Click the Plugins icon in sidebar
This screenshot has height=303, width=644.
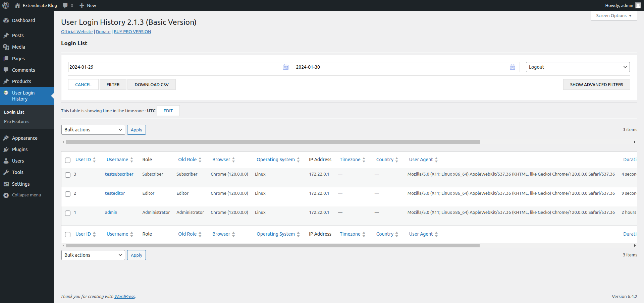click(x=6, y=149)
